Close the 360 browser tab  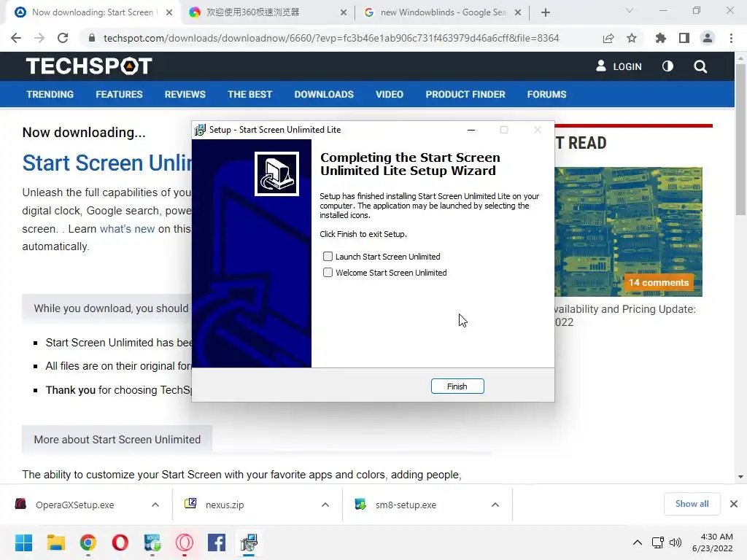(344, 13)
